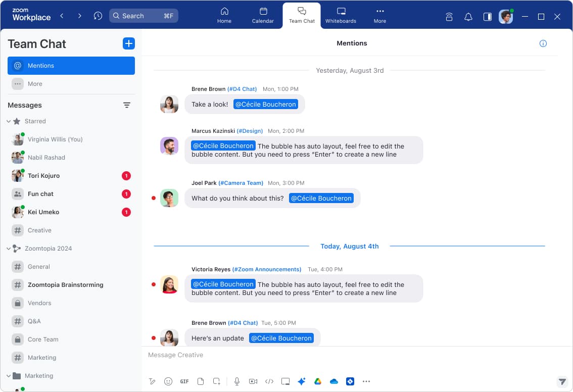
Task: Open Kei Umeko chat
Action: [x=71, y=212]
